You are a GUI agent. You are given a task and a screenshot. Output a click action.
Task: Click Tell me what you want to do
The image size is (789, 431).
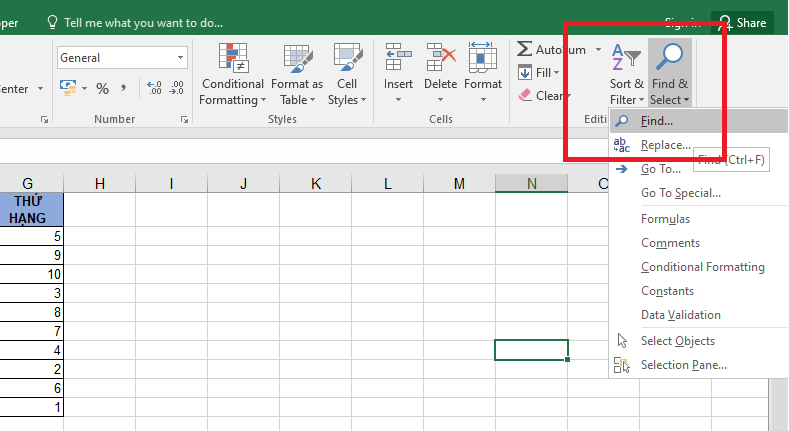click(143, 23)
